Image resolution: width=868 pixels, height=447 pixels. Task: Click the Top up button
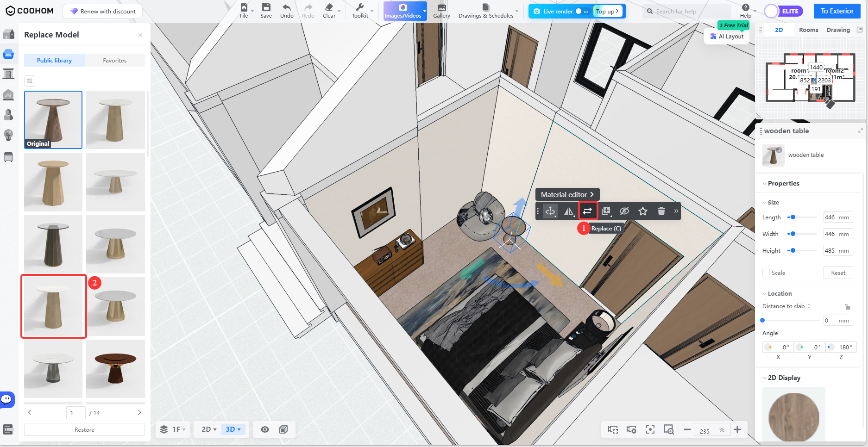pos(607,11)
